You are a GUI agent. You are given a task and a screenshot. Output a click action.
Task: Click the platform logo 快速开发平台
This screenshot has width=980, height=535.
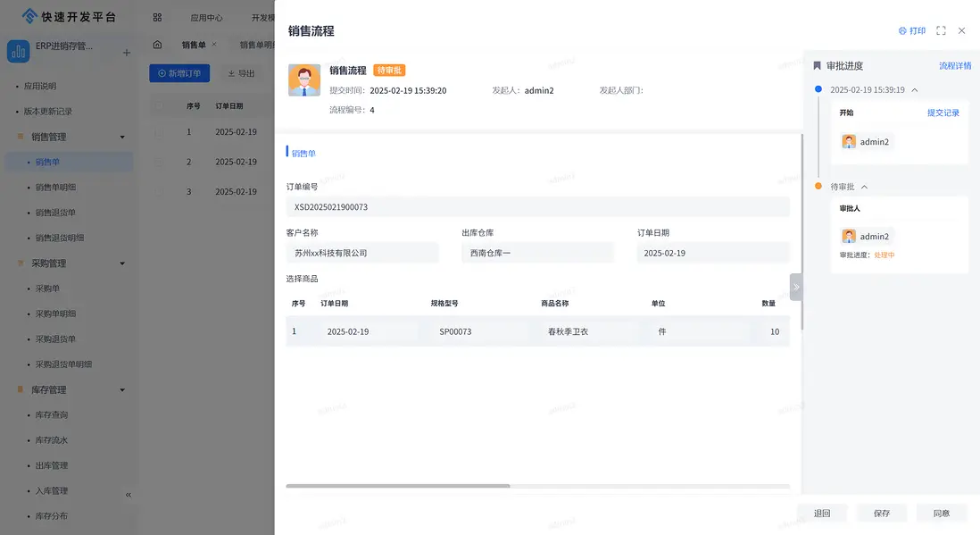point(69,17)
